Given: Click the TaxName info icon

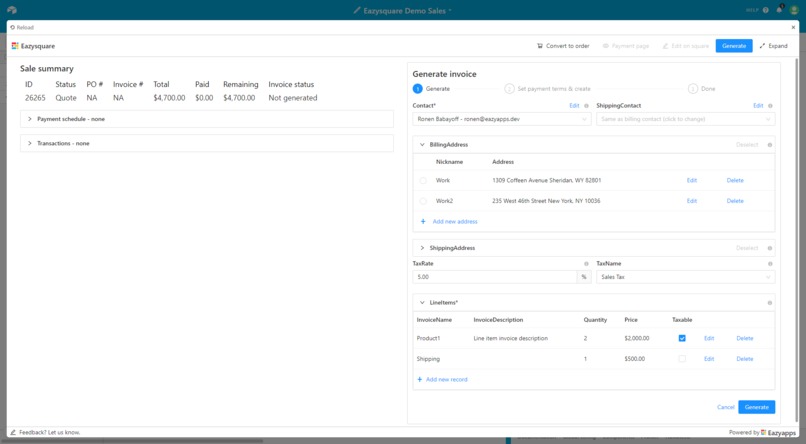Looking at the screenshot, I should tap(770, 264).
